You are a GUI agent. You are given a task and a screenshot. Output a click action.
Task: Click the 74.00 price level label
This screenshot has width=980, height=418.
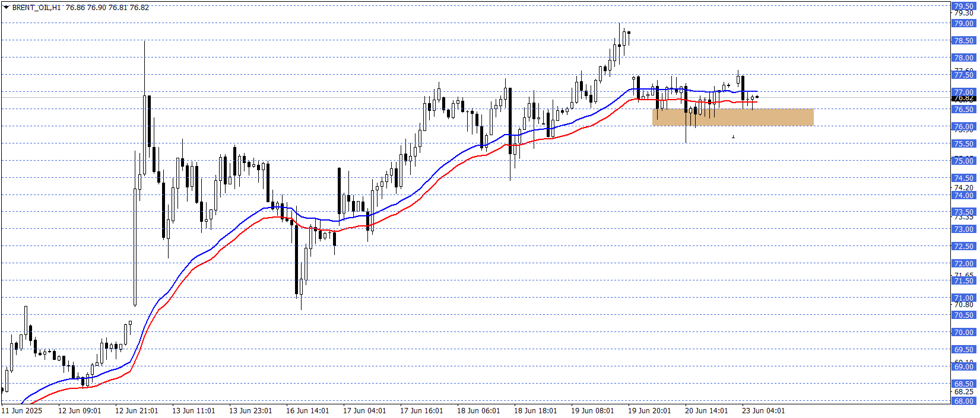964,195
